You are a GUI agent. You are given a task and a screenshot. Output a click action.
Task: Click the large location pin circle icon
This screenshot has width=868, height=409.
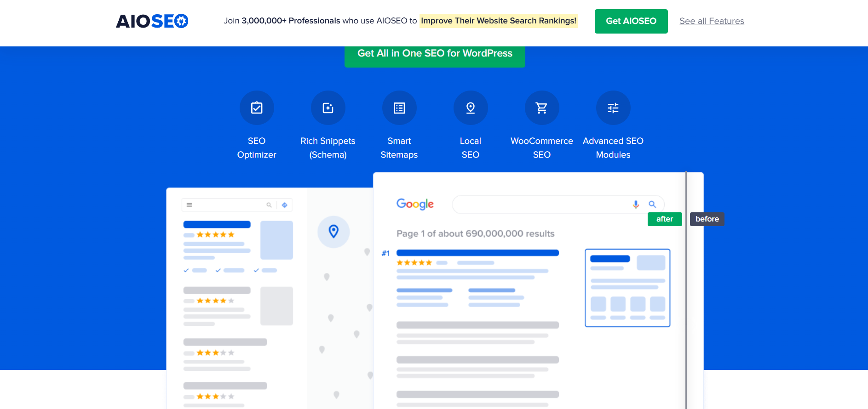(x=333, y=232)
